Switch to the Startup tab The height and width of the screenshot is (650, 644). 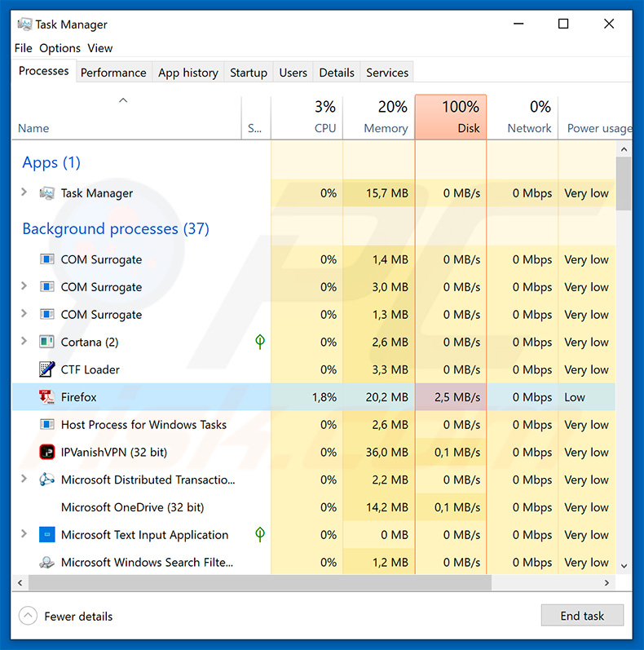[249, 73]
